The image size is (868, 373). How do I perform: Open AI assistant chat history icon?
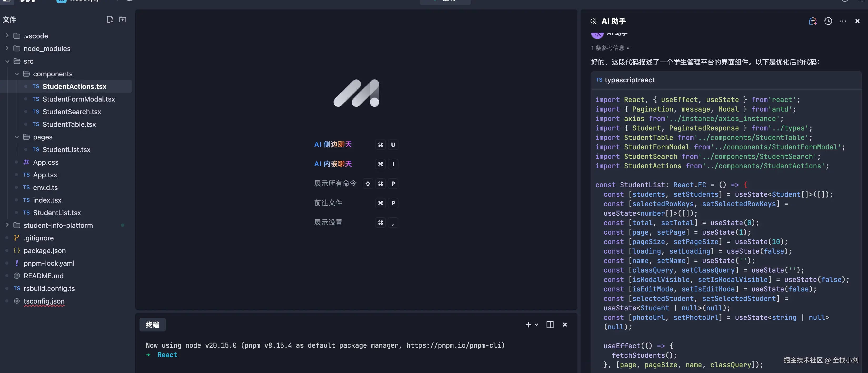[x=828, y=21]
